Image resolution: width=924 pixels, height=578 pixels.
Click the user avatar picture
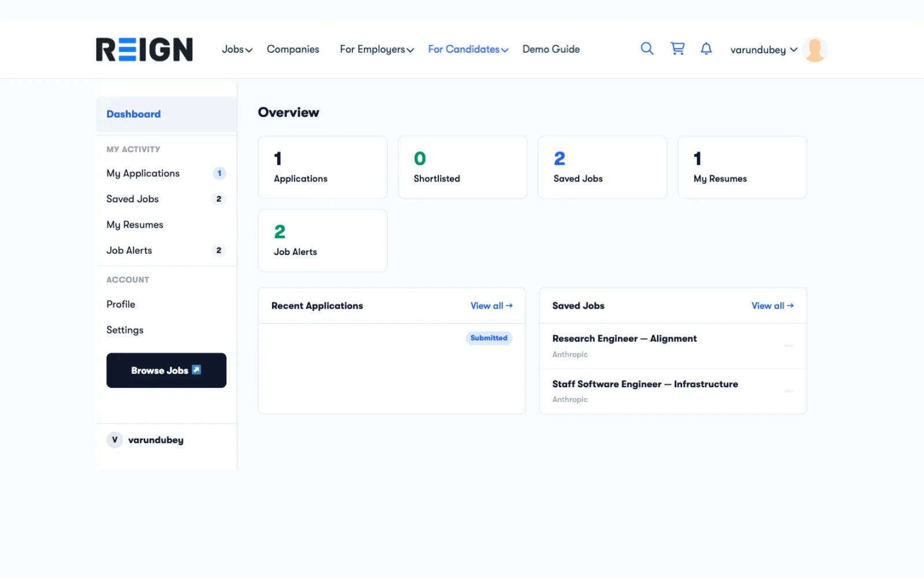click(815, 50)
